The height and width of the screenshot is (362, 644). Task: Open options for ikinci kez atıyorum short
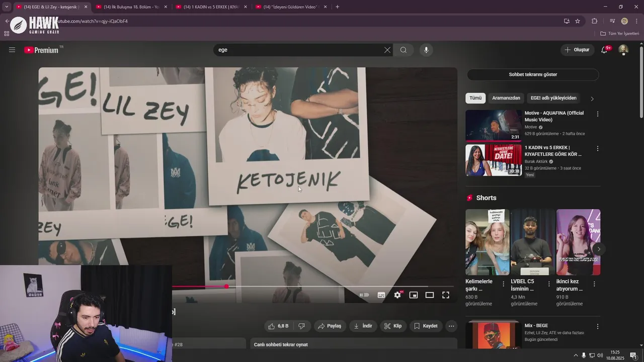[594, 284]
